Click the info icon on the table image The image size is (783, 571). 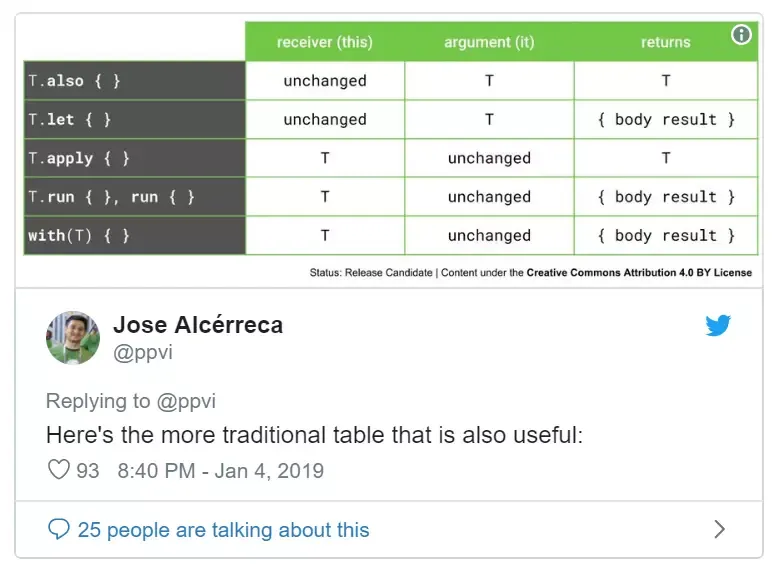point(741,35)
